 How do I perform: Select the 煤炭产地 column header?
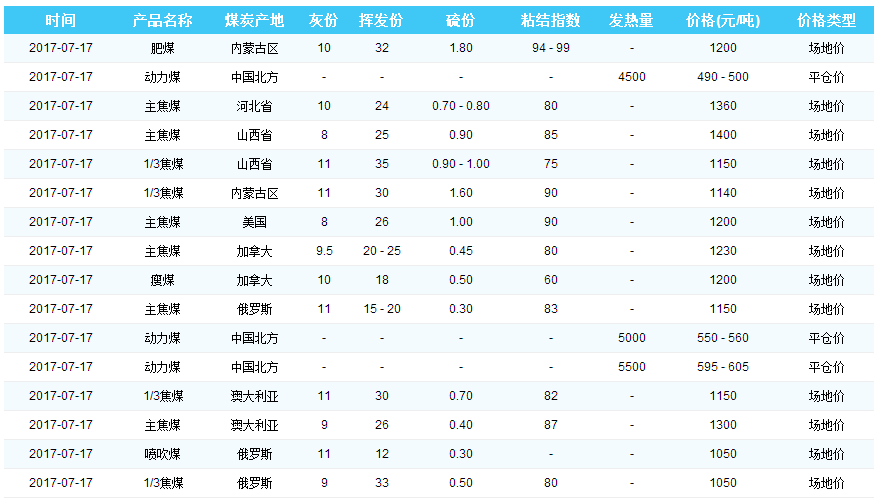254,20
